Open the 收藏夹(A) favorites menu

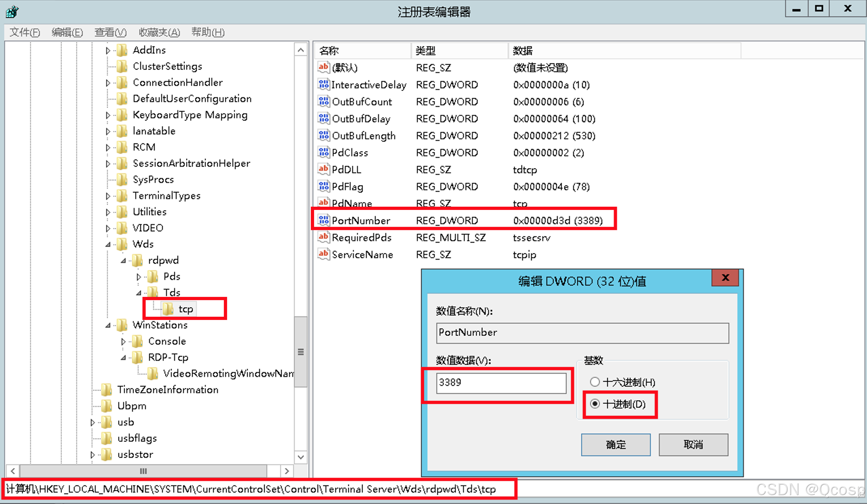coord(159,32)
